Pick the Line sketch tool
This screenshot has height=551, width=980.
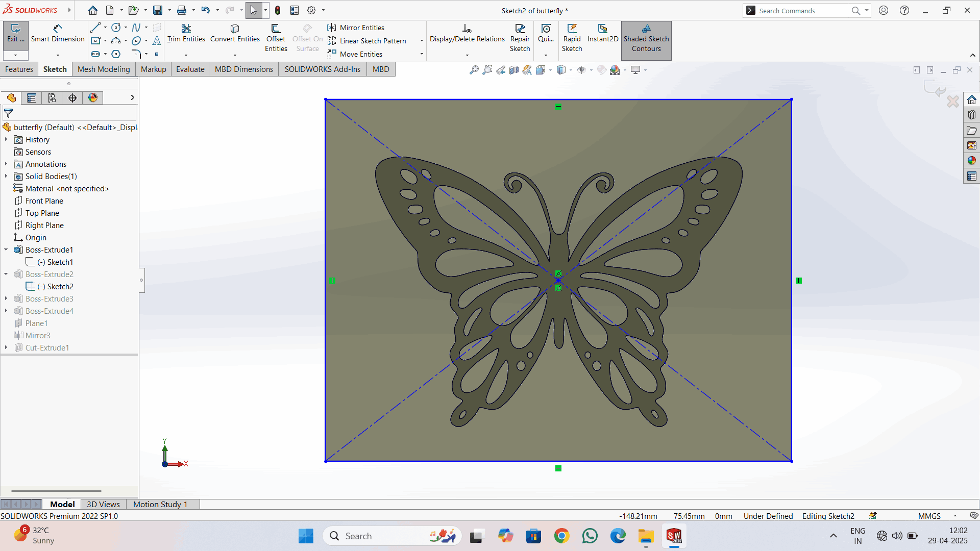pyautogui.click(x=95, y=28)
